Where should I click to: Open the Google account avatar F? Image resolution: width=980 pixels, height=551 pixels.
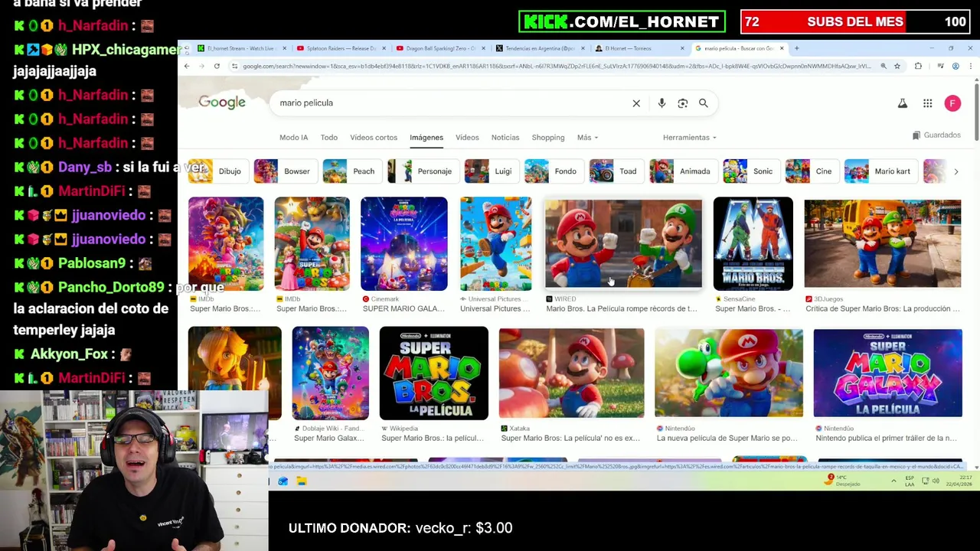(952, 103)
